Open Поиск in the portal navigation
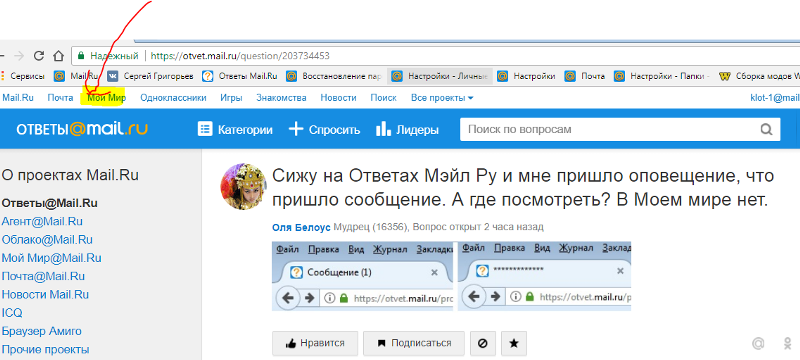This screenshot has height=360, width=800. click(x=383, y=97)
